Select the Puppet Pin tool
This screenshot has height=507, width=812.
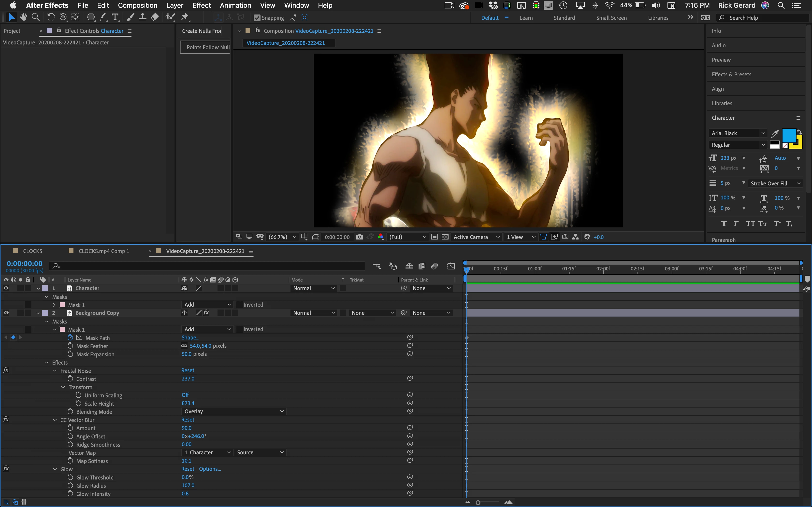coord(185,17)
